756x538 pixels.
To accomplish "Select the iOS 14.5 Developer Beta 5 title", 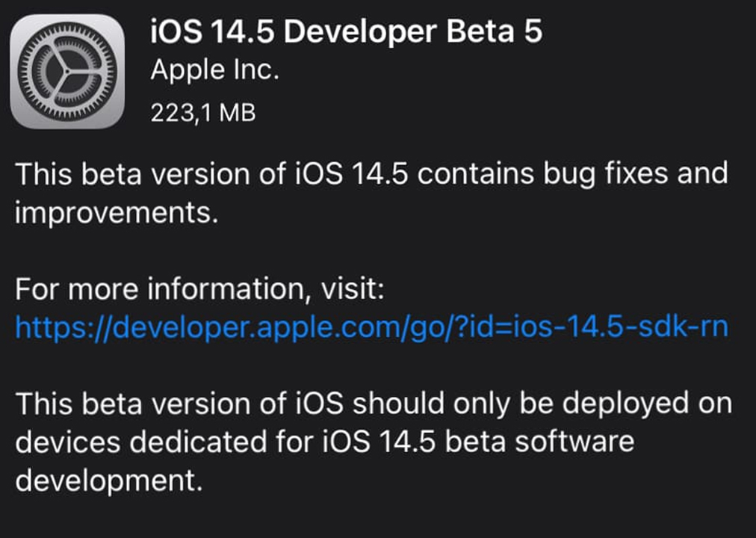I will pos(346,32).
